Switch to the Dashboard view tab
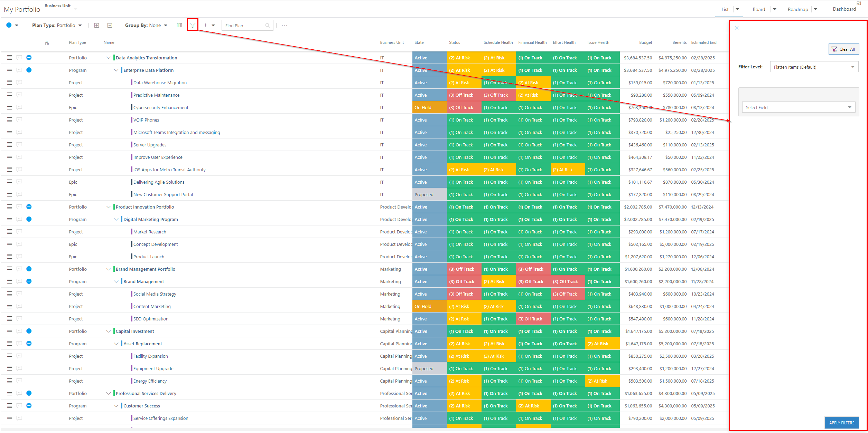 pyautogui.click(x=844, y=9)
